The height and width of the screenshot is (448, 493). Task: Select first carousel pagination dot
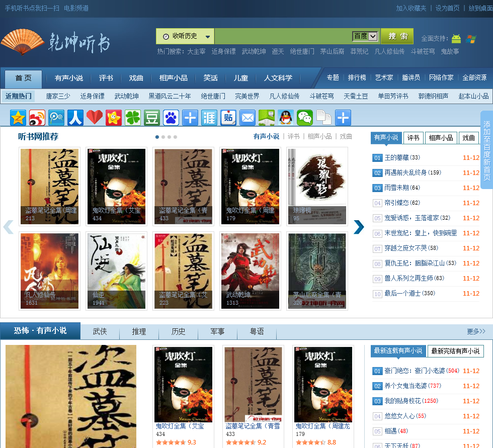pos(157,137)
